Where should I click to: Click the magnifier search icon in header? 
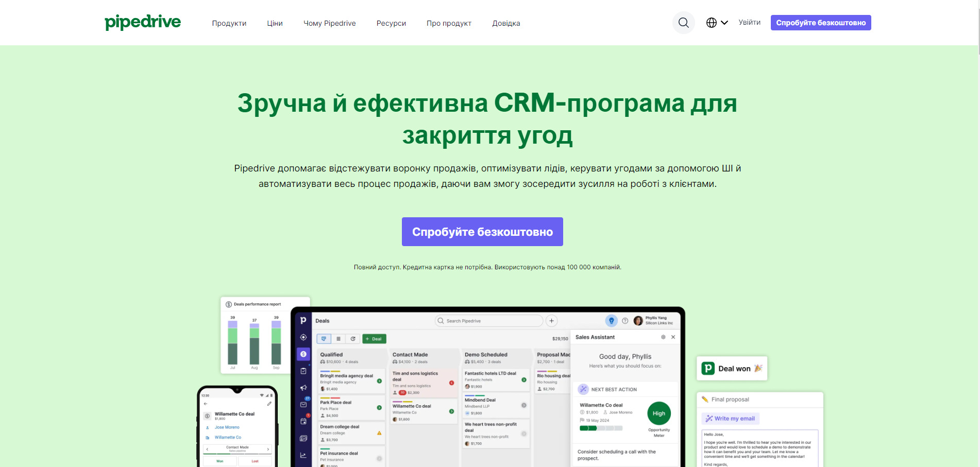(683, 23)
